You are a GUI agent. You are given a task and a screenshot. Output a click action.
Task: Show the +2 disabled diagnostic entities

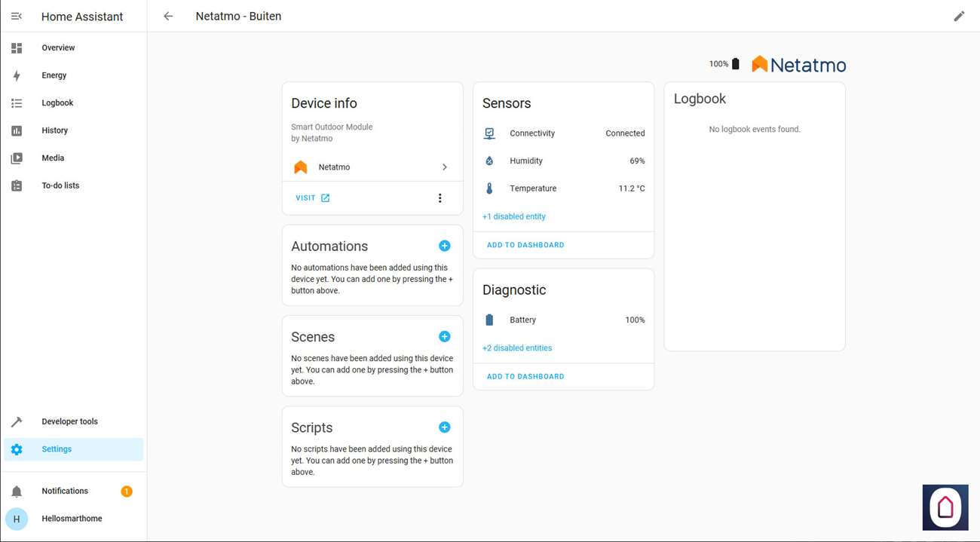[517, 348]
